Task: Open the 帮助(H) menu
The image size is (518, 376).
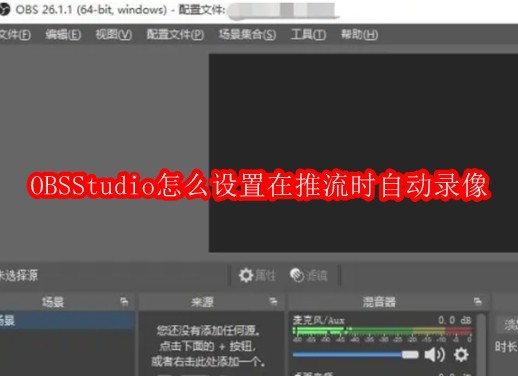Action: (359, 34)
